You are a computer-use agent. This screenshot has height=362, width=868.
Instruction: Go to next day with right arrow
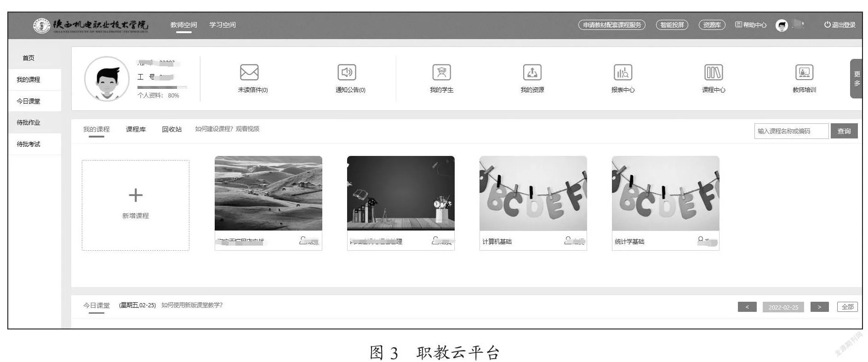[819, 307]
